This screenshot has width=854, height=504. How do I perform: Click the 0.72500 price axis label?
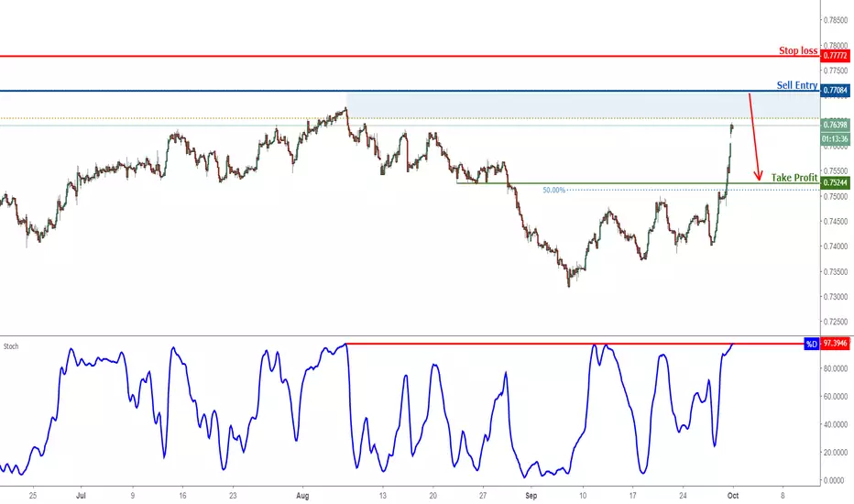(x=836, y=322)
